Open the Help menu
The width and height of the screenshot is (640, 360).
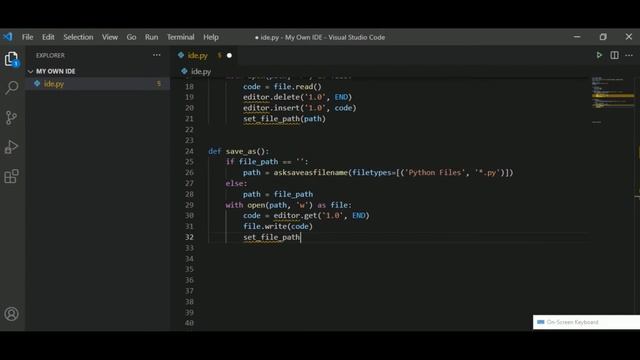(x=211, y=37)
